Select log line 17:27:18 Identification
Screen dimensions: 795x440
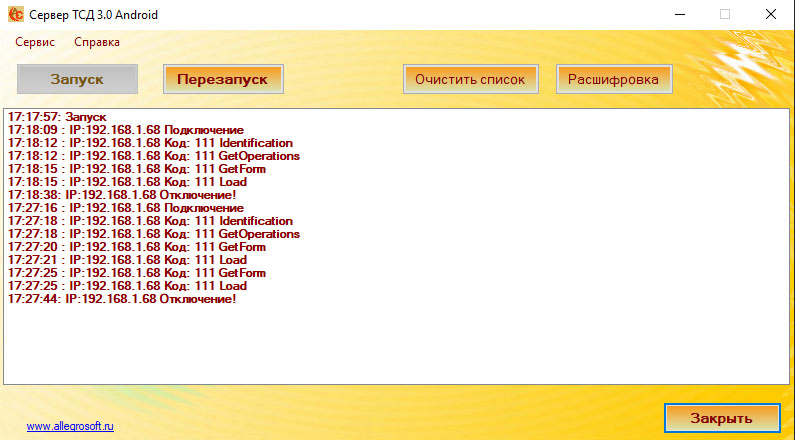[150, 221]
